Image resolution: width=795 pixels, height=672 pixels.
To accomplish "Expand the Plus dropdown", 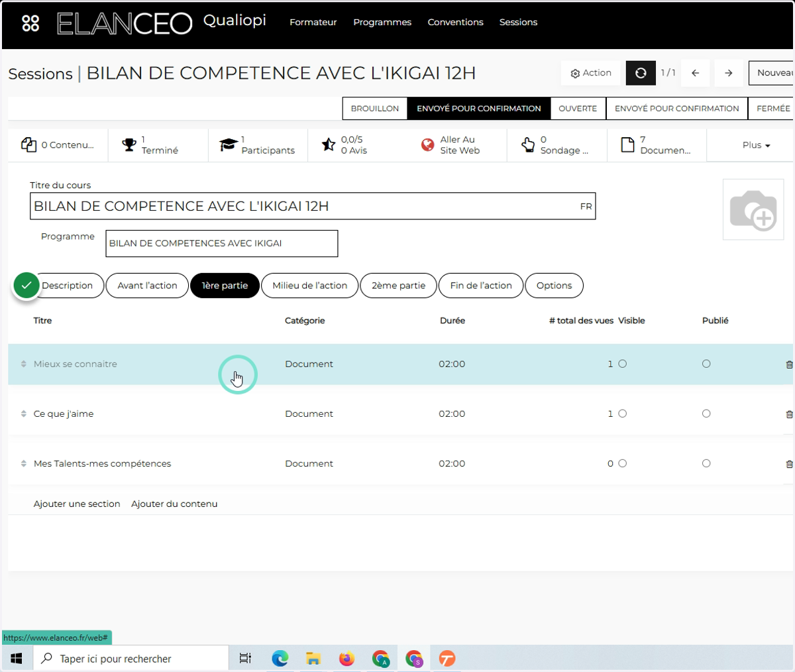I will coord(756,145).
